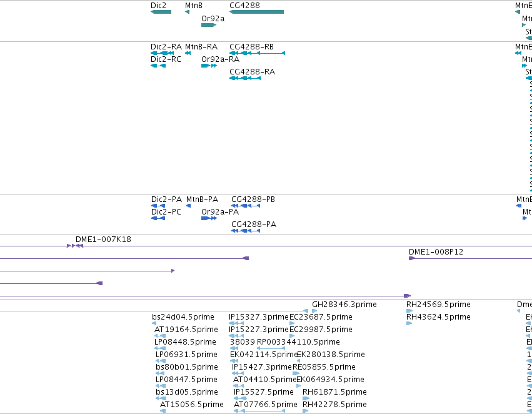Select transcript CG4288-RA label
The width and height of the screenshot is (532, 414).
tap(252, 71)
